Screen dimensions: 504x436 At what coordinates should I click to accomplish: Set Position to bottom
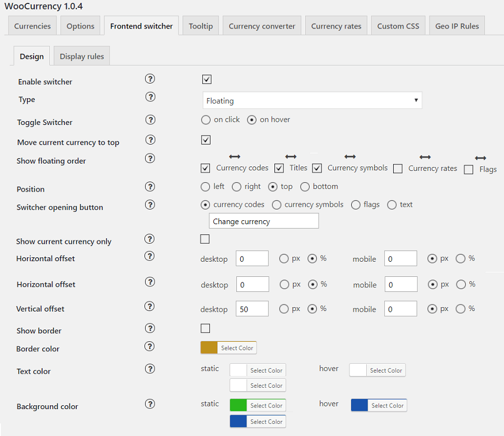click(305, 187)
